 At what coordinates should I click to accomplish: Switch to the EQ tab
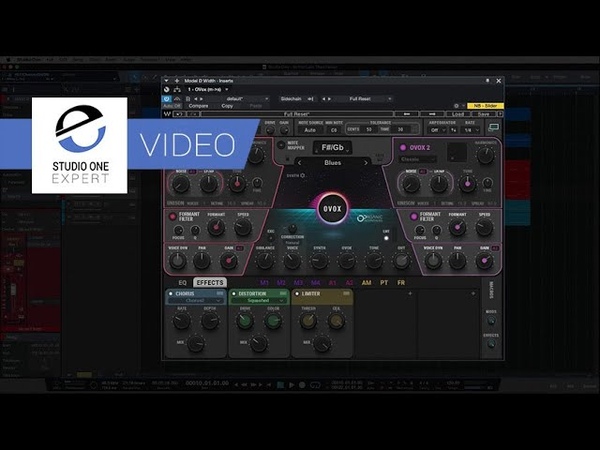tap(183, 283)
